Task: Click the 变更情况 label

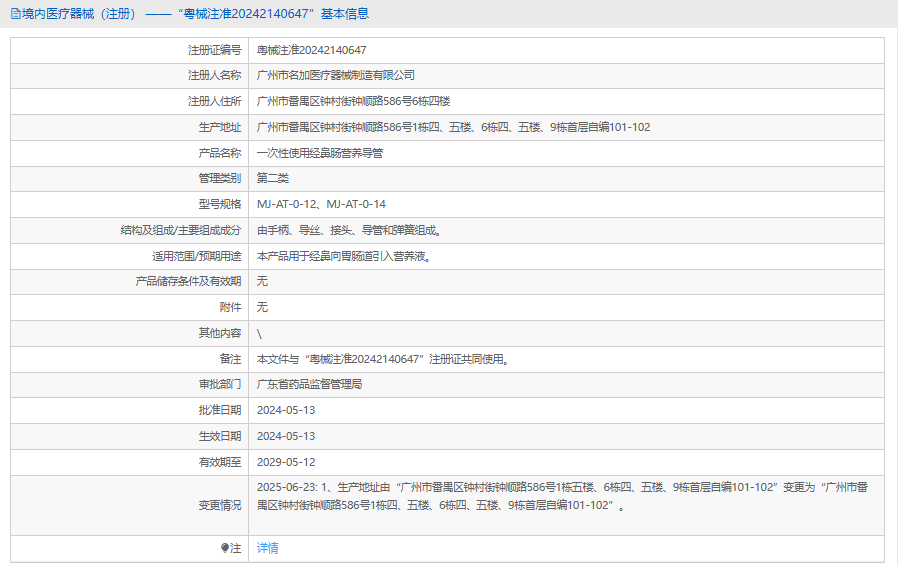Action: point(220,505)
